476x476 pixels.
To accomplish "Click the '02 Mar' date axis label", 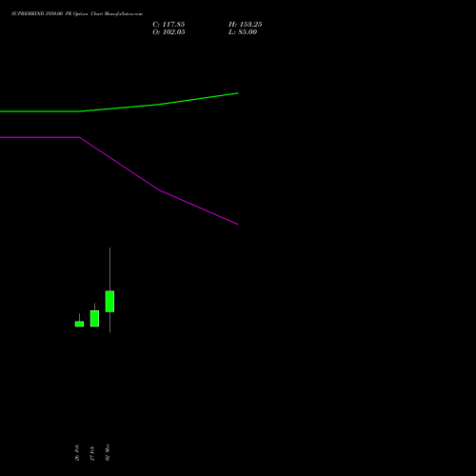I will (x=108, y=452).
